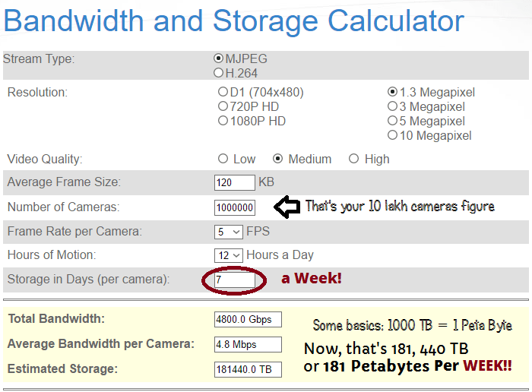Choose D1 (704x480) resolution
The width and height of the screenshot is (532, 392).
click(223, 93)
